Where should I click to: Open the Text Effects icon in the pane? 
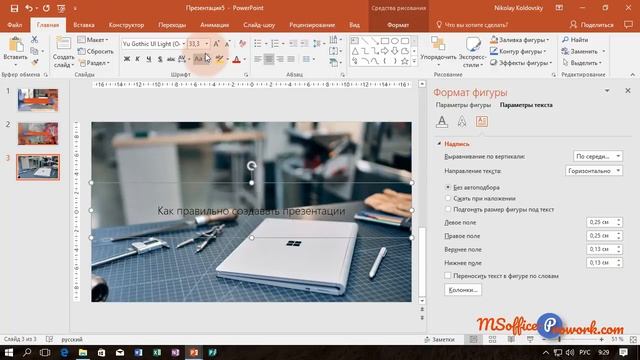coord(462,122)
